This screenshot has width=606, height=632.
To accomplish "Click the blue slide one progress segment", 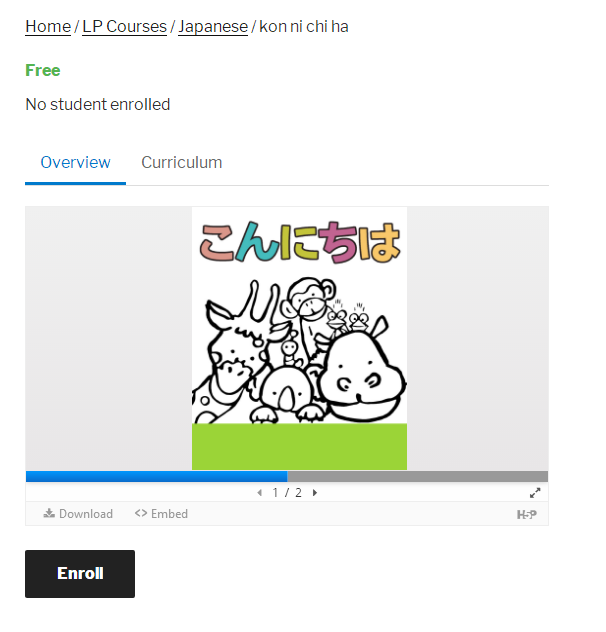I will coord(156,476).
